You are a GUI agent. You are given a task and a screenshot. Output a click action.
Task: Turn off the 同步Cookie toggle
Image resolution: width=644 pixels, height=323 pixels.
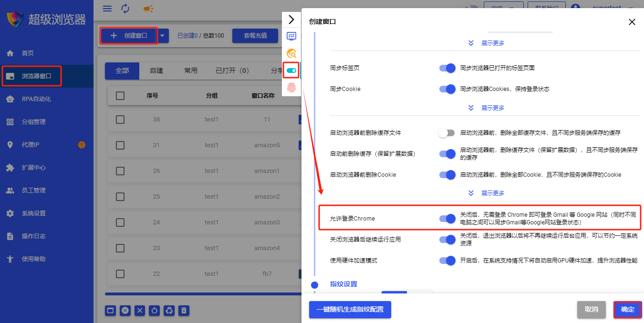click(x=447, y=89)
